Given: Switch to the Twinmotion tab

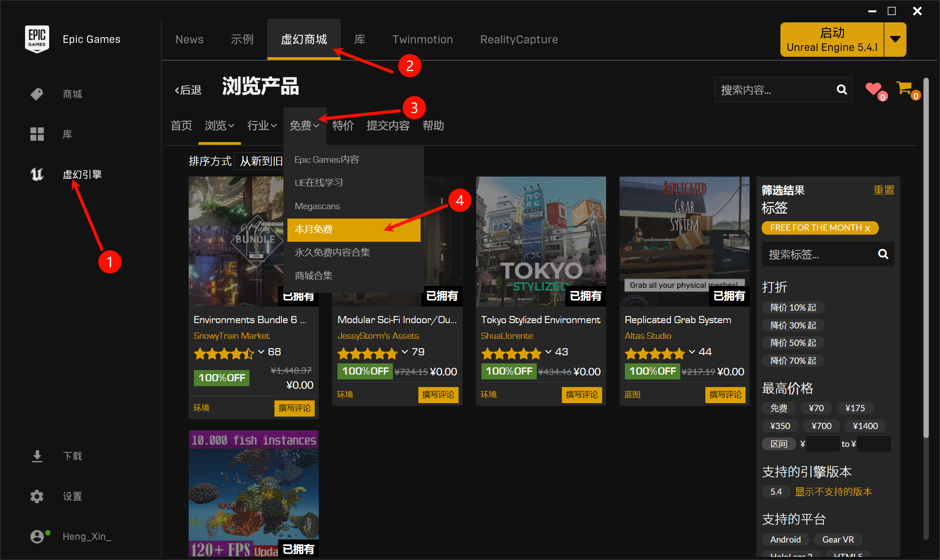Looking at the screenshot, I should [x=422, y=39].
